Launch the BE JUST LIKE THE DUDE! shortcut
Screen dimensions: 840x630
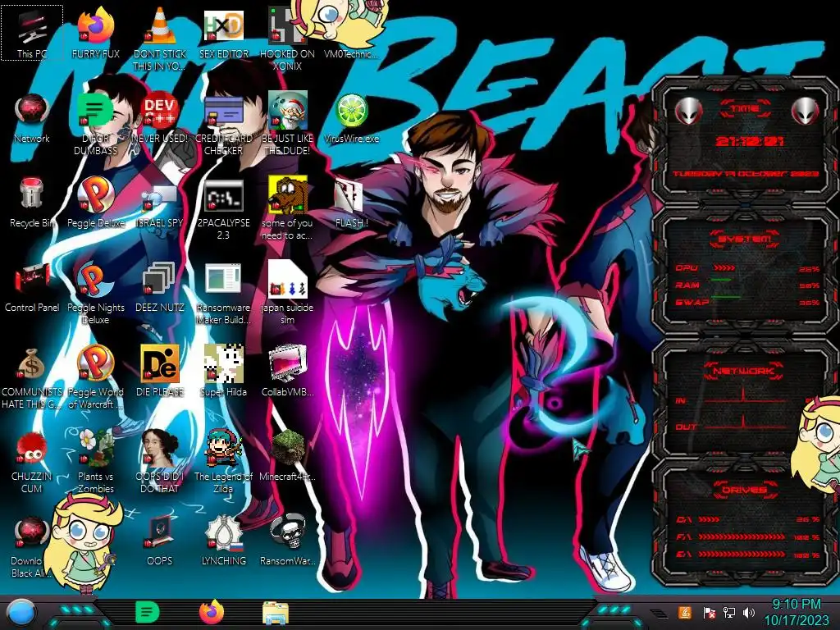(x=287, y=125)
